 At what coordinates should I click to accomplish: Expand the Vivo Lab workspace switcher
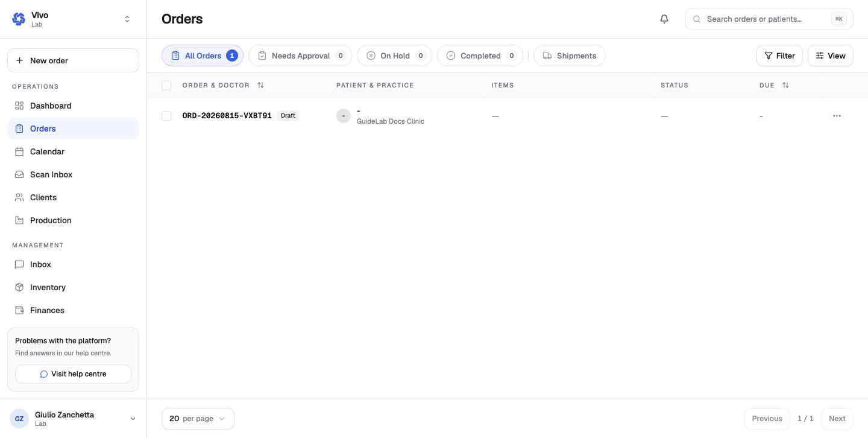(127, 19)
